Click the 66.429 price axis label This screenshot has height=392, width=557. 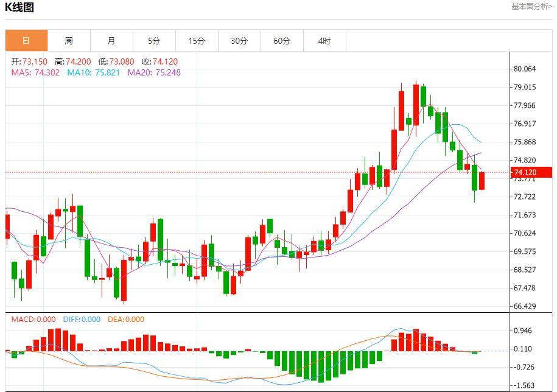tap(525, 306)
